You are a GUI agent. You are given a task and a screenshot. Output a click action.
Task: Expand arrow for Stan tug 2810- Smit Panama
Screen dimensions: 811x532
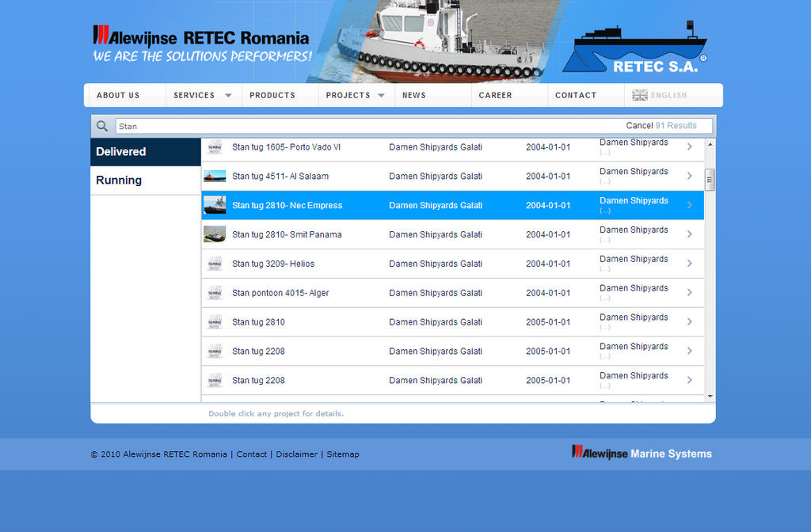(x=690, y=234)
